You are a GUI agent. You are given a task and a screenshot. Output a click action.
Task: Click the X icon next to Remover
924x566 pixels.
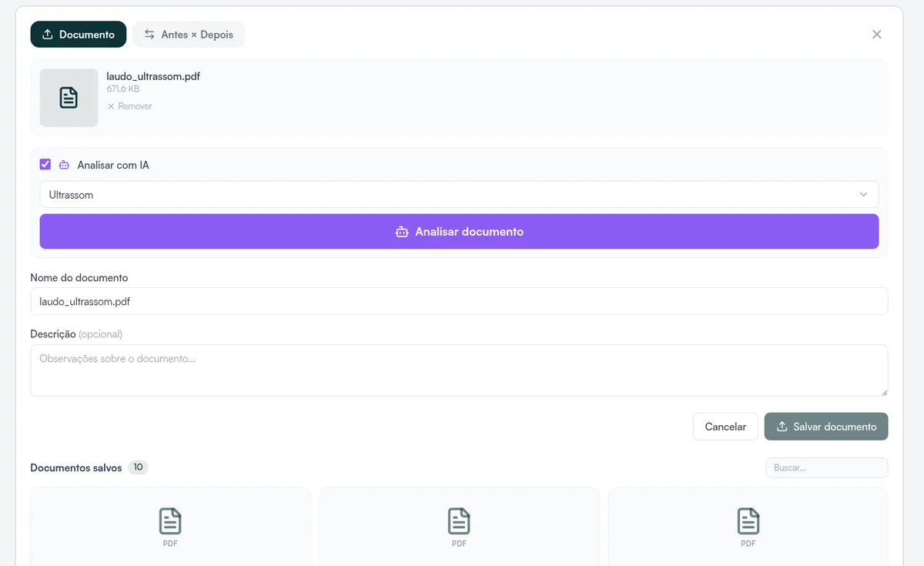(111, 106)
